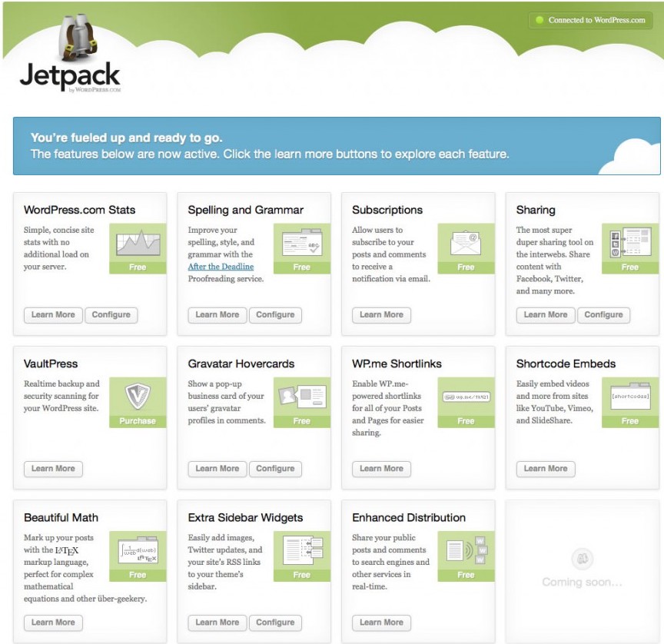Click the Enhanced Distribution icon
Viewport: 664px width, 644px height.
[x=466, y=549]
